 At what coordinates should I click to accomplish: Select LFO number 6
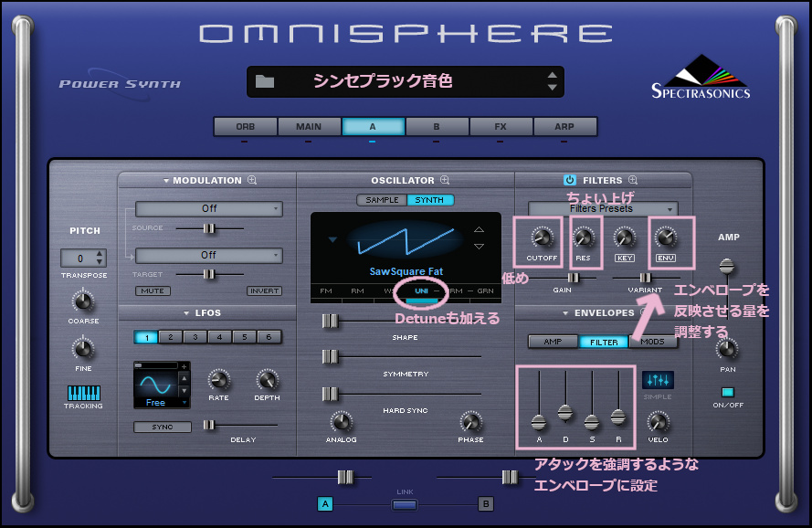coord(269,337)
